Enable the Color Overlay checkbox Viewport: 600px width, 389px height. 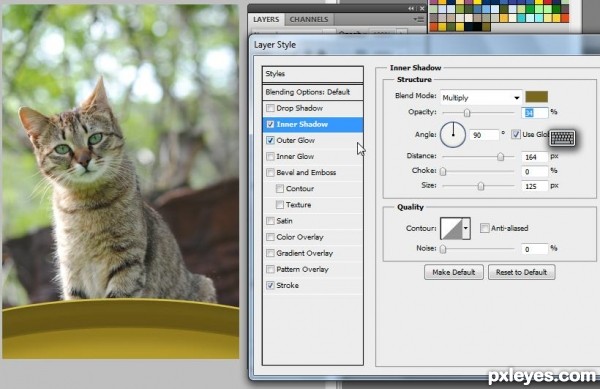(x=270, y=237)
